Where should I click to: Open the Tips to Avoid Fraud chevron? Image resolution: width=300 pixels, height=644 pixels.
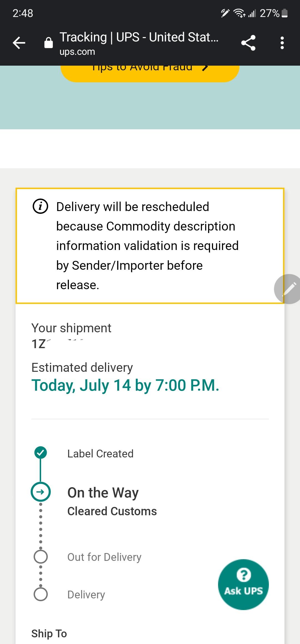(x=205, y=68)
